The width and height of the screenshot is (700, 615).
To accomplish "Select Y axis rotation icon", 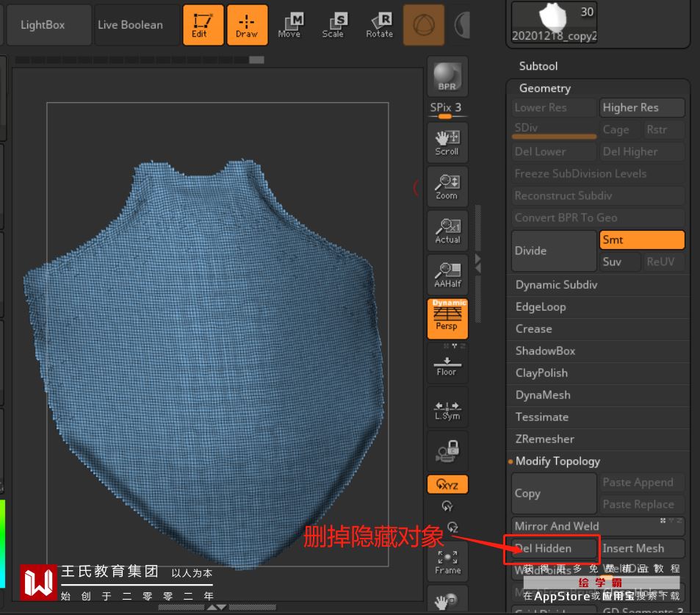I will coord(447,506).
